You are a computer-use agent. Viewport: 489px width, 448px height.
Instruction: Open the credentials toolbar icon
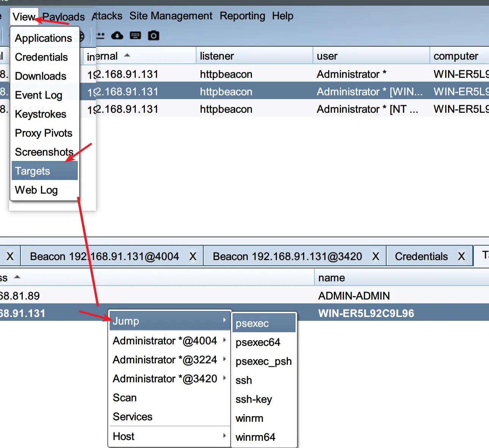tap(100, 36)
